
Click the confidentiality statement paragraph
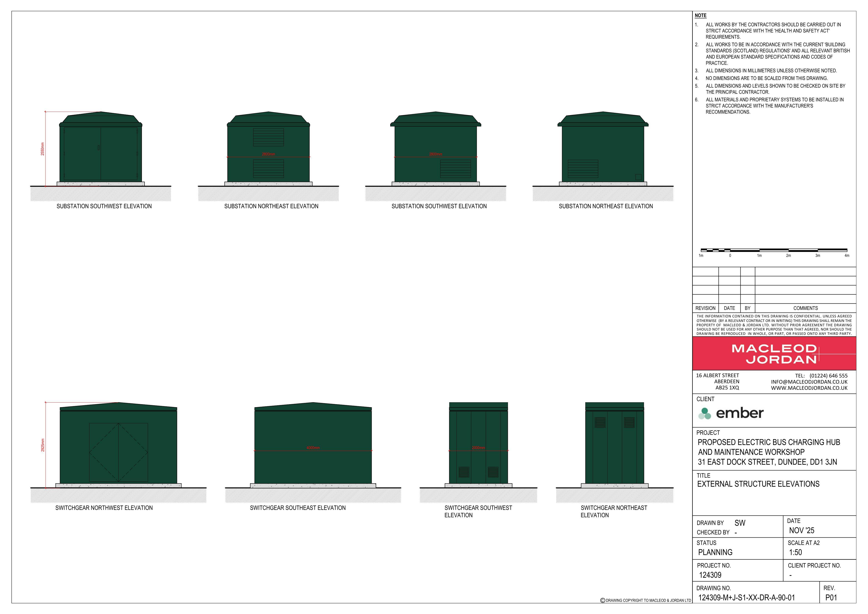click(x=774, y=325)
